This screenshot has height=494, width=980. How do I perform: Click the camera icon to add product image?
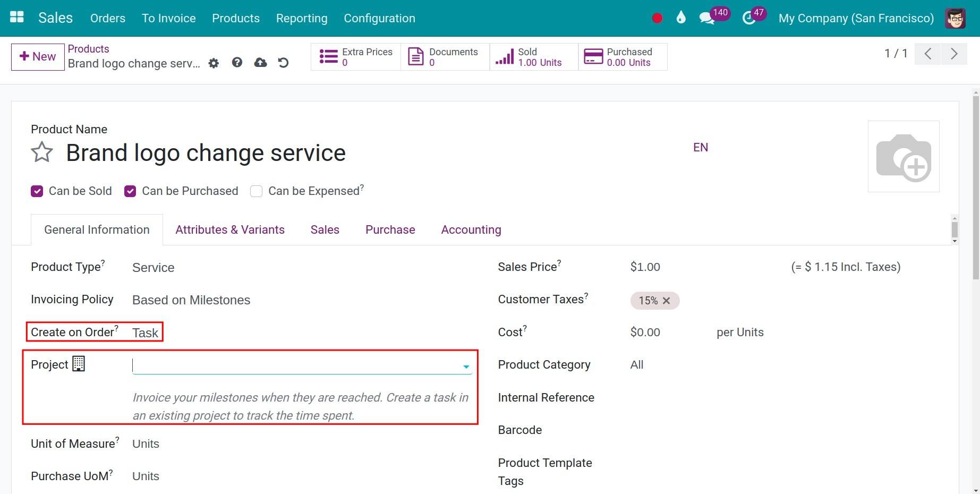click(903, 156)
